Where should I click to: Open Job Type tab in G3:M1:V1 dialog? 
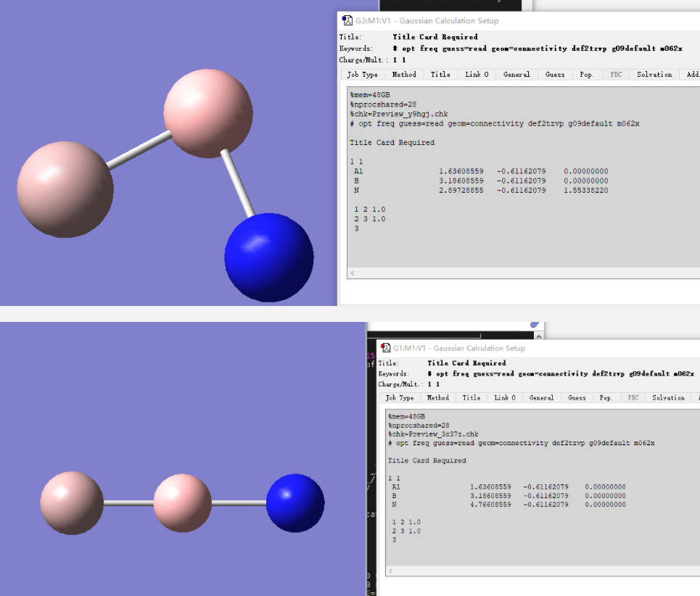tap(362, 75)
